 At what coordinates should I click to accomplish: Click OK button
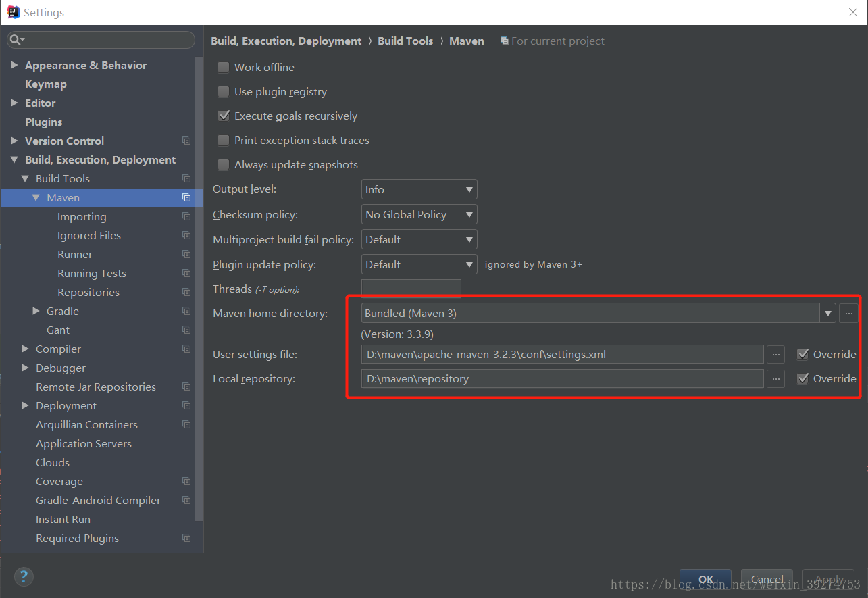click(705, 579)
